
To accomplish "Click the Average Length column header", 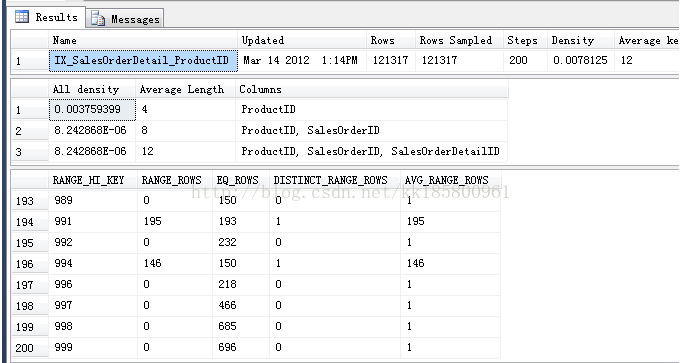I will [185, 89].
